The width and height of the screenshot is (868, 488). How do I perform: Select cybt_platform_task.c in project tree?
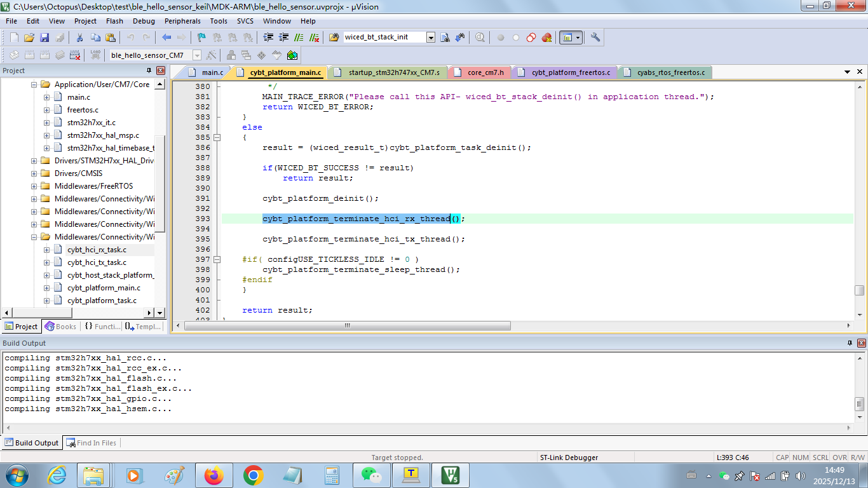click(x=102, y=301)
